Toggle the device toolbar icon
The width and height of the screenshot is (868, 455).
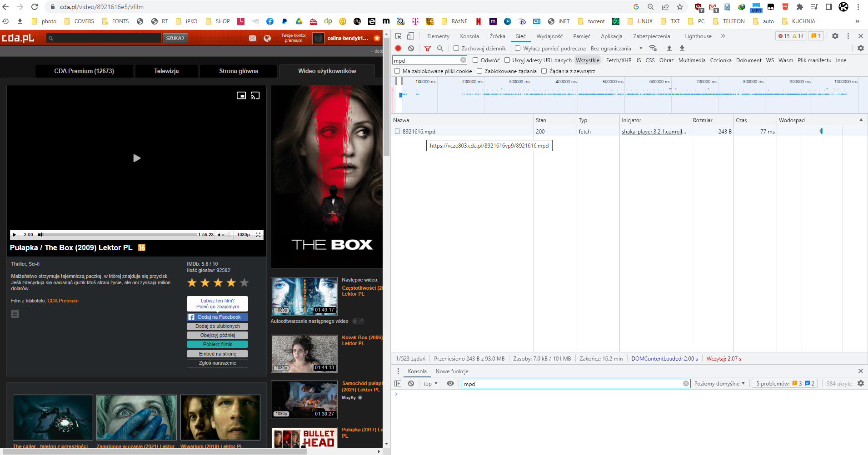coord(410,36)
